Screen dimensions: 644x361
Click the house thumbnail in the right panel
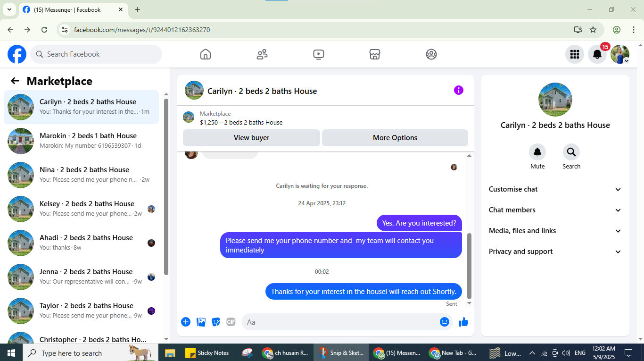click(555, 100)
